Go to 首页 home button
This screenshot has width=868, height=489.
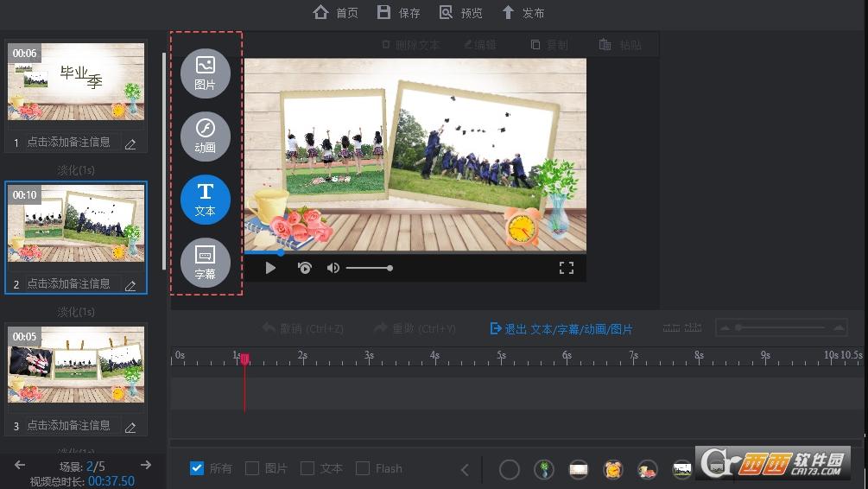point(335,12)
